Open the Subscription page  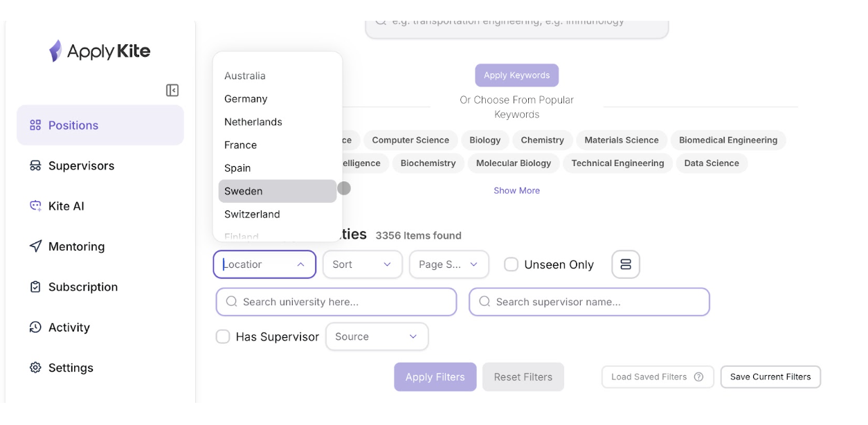click(x=82, y=287)
